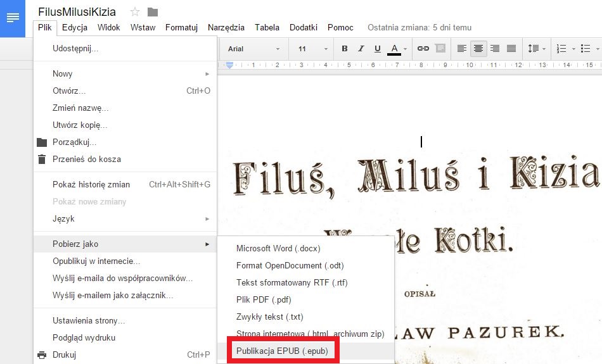Open the Dodatki menu
The width and height of the screenshot is (602, 364).
[304, 28]
